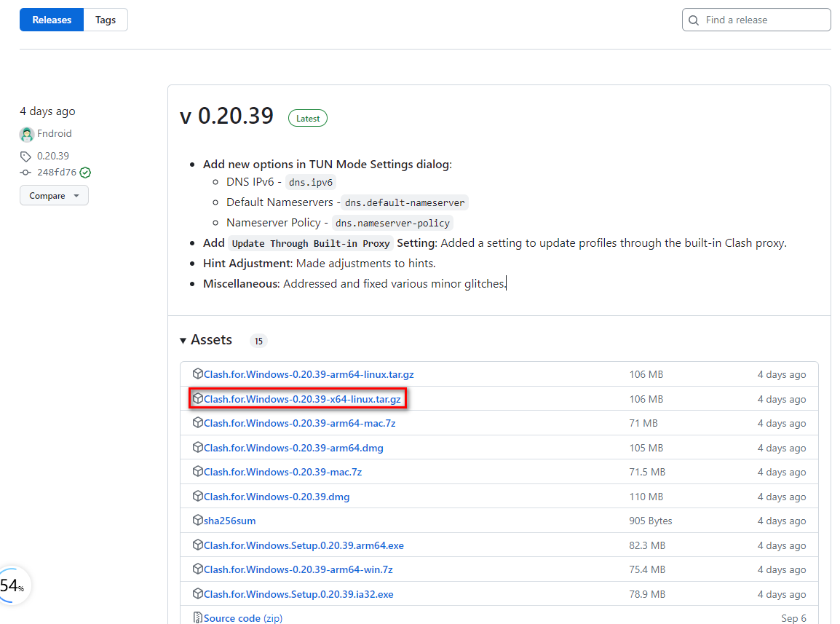Open the v 0.20.39 release title
The height and width of the screenshot is (624, 840).
[226, 116]
